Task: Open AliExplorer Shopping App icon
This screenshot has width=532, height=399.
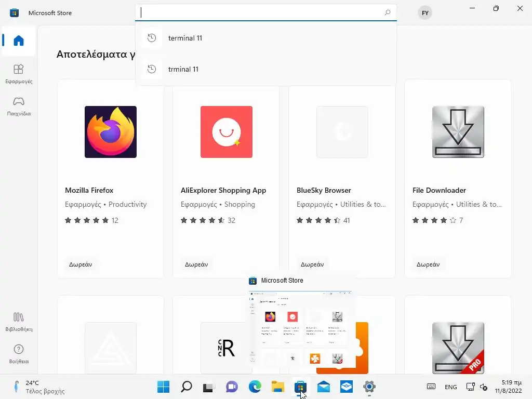Action: 227,132
